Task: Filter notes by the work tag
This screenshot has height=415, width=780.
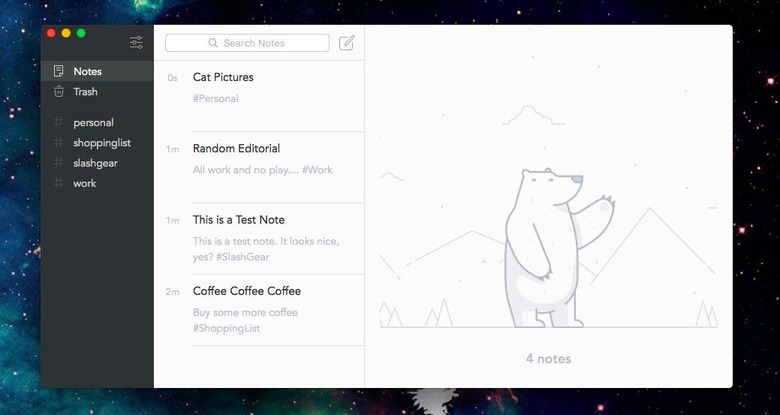Action: [97, 183]
